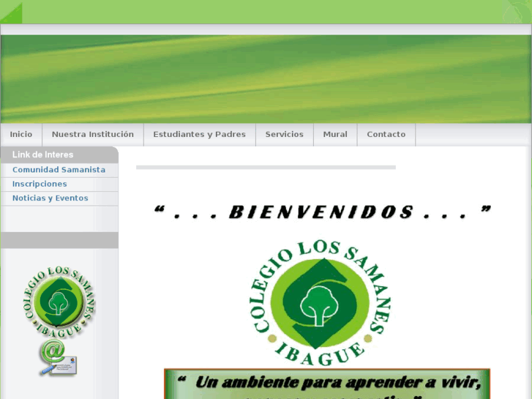
Task: Click the 'Un ambiente para aprender a vivir' slogan banner
Action: coord(327,384)
